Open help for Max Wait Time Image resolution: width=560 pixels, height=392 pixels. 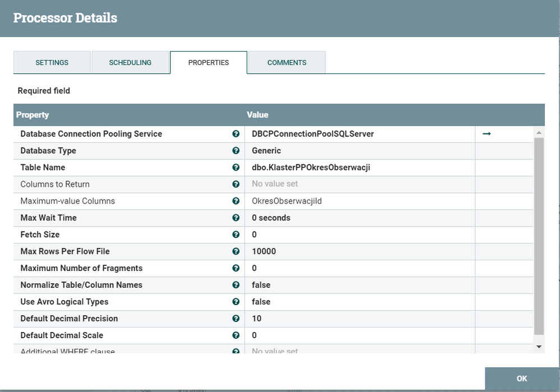pyautogui.click(x=236, y=218)
